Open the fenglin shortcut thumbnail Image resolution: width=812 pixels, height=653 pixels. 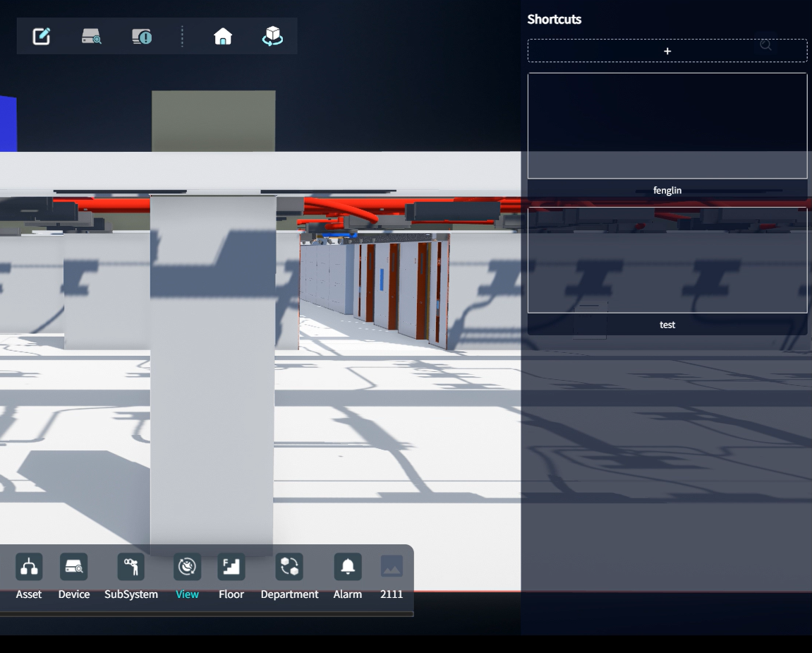[x=667, y=126]
